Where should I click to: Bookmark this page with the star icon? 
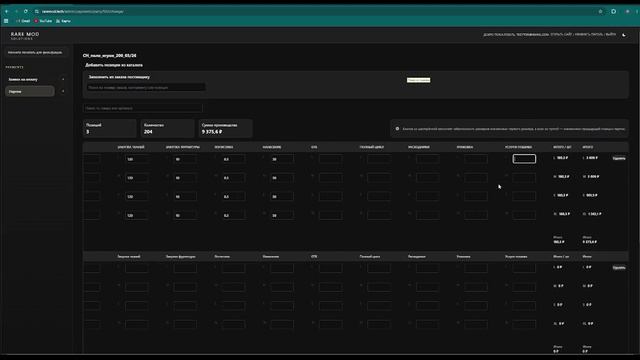pos(600,11)
